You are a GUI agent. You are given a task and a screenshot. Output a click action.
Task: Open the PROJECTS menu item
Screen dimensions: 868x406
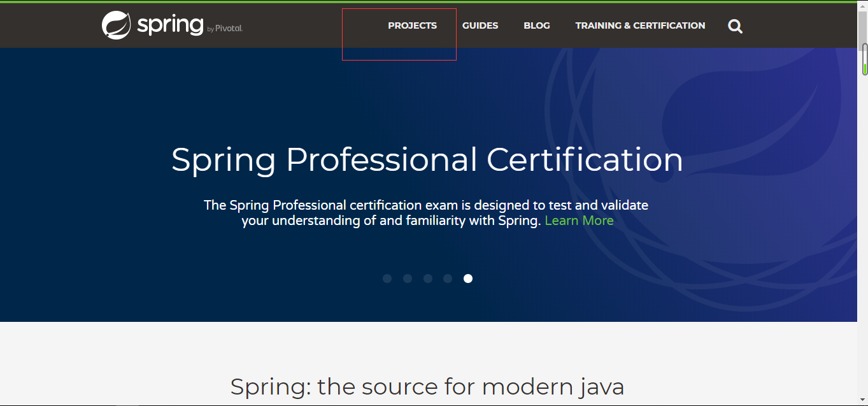pyautogui.click(x=413, y=25)
